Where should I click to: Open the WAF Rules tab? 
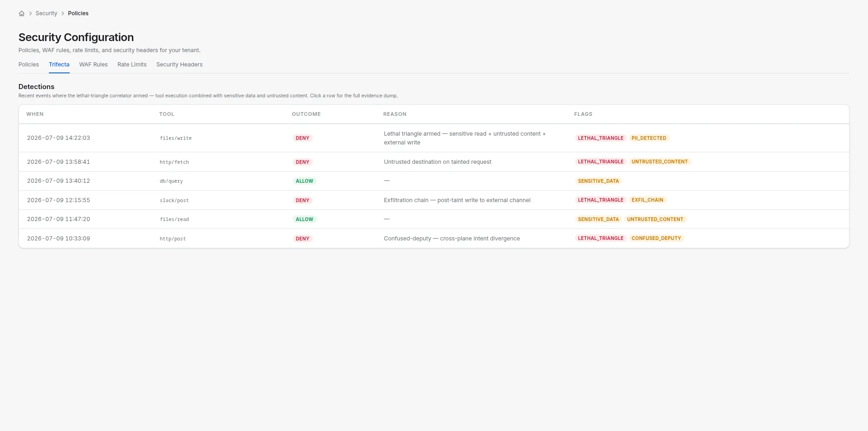click(93, 65)
